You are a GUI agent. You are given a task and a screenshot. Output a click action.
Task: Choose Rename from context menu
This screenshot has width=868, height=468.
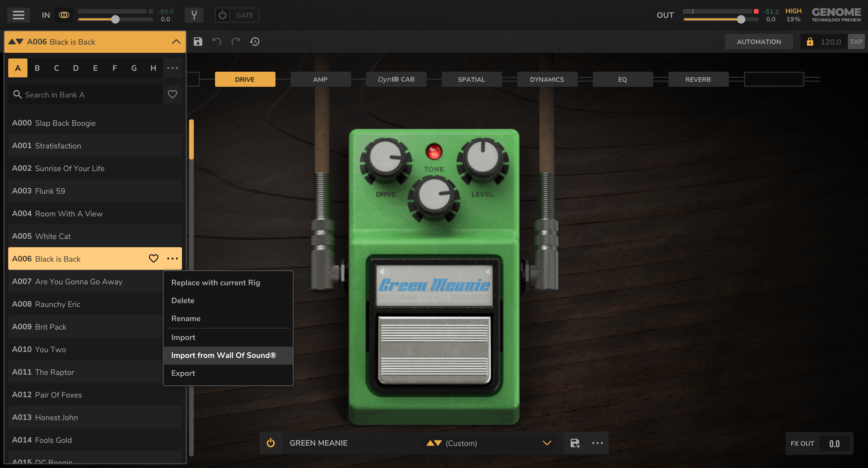pyautogui.click(x=228, y=318)
